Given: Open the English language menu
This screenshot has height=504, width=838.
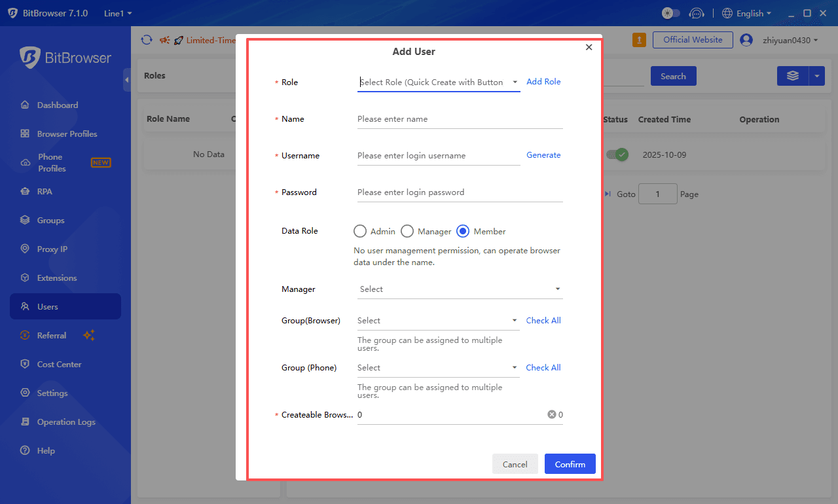Looking at the screenshot, I should coord(746,12).
